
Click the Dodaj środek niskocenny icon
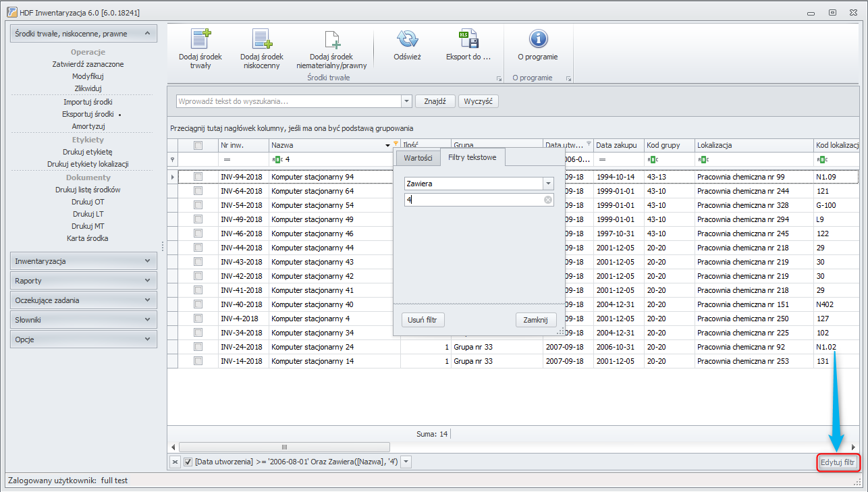point(262,38)
